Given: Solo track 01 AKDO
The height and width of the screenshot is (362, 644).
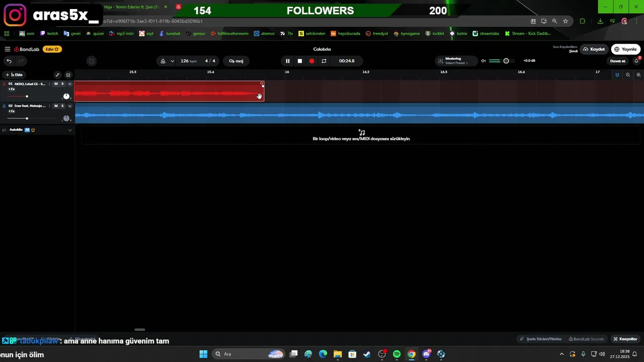Looking at the screenshot, I should (x=62, y=84).
